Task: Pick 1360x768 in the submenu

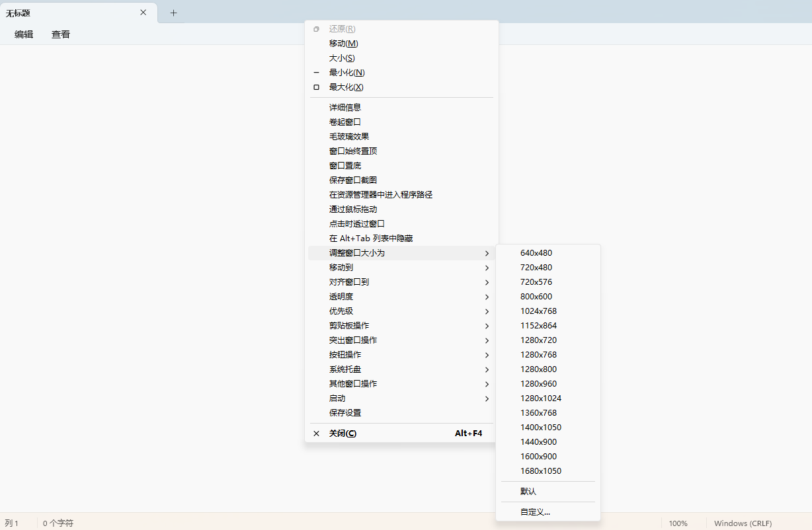Action: [x=548, y=412]
